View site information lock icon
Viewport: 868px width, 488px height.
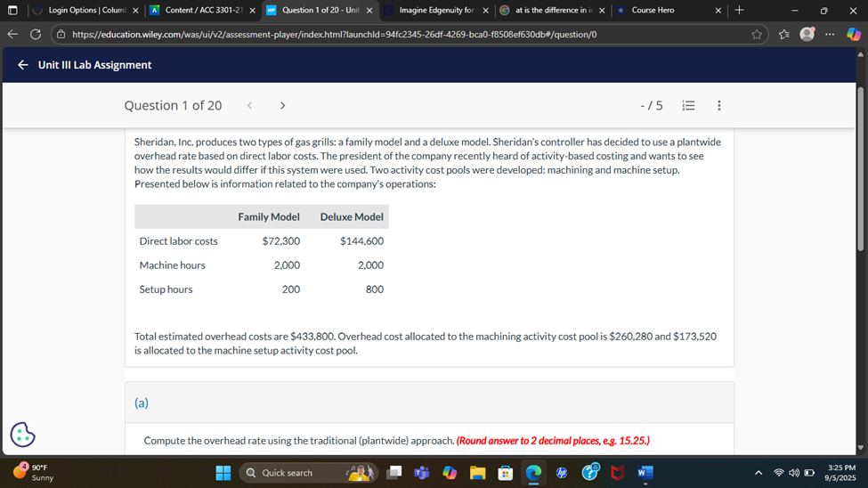coord(61,35)
